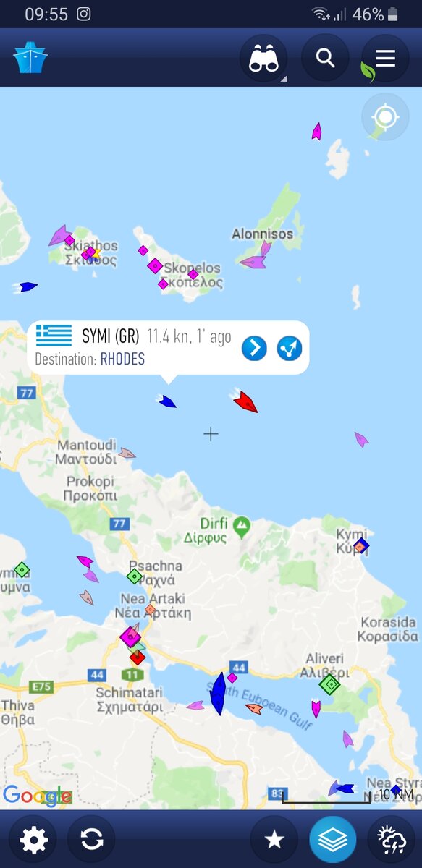Tap green diamond marker near Aliveri
This screenshot has width=422, height=868.
[x=329, y=684]
